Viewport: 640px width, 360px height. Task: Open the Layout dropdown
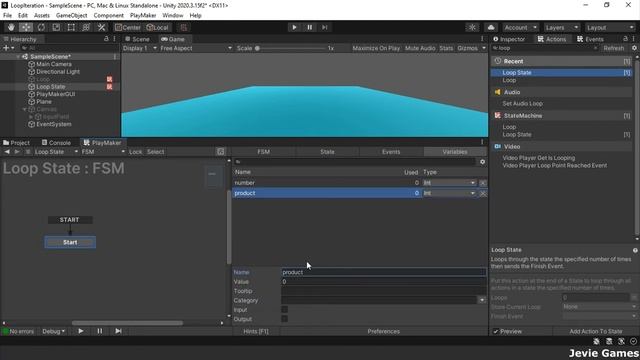(610, 27)
